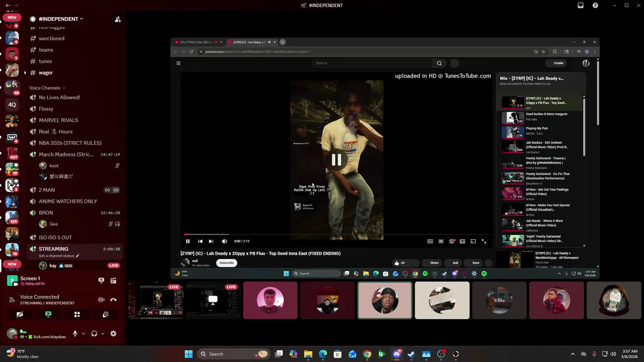Toggle headphones deafen in user panel
Viewport: 644px width, 362px height.
(x=94, y=333)
